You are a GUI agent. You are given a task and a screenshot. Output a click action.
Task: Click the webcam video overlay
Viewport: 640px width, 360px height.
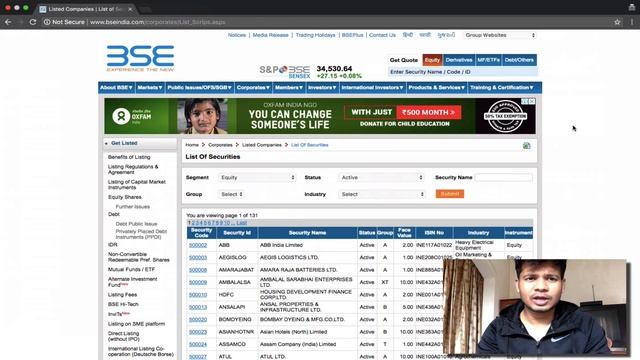[x=536, y=307]
